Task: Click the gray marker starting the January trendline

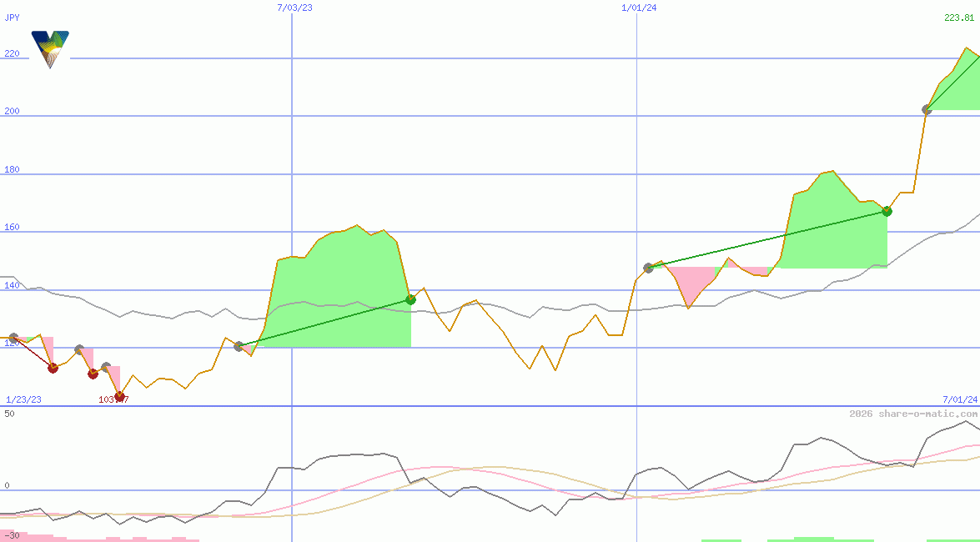Action: pyautogui.click(x=648, y=267)
